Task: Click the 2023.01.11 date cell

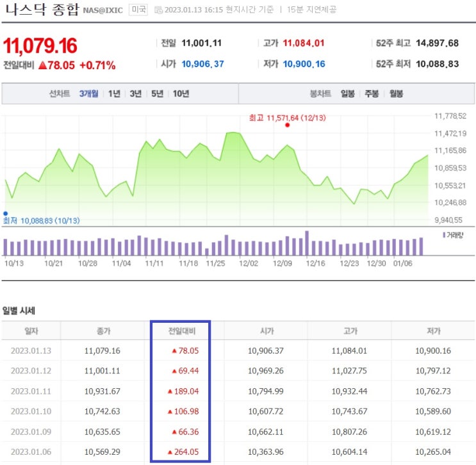Action: point(31,391)
